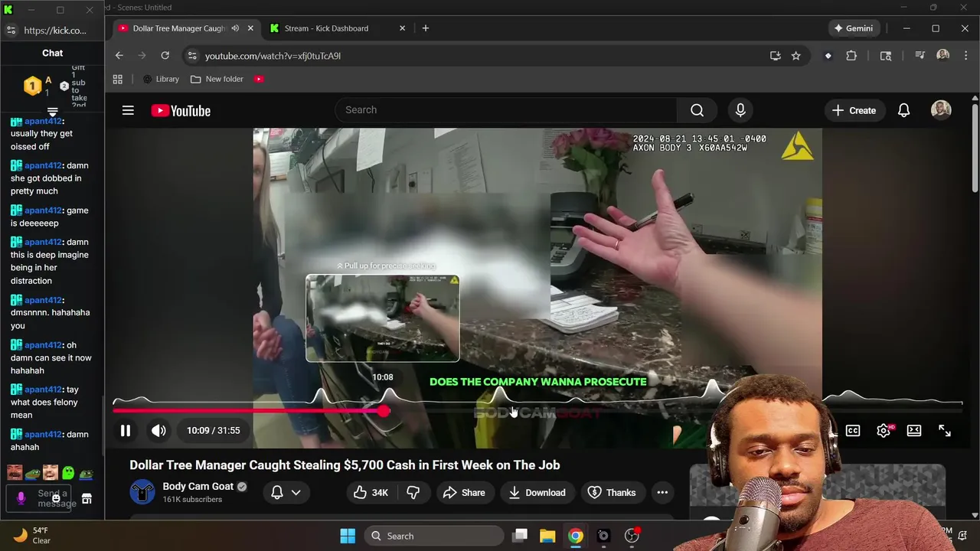The image size is (980, 551).
Task: Open the Extensions puzzle icon
Action: tap(851, 56)
